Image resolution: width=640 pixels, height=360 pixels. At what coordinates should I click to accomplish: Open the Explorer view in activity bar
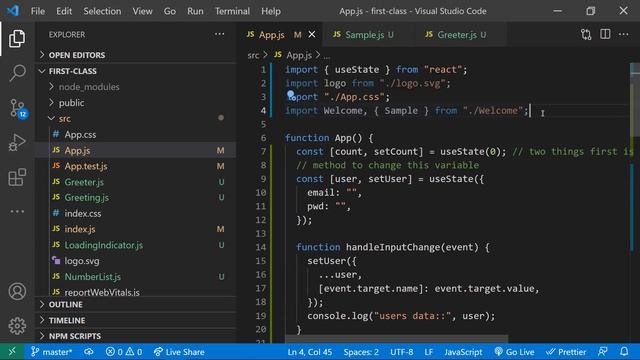tap(17, 38)
